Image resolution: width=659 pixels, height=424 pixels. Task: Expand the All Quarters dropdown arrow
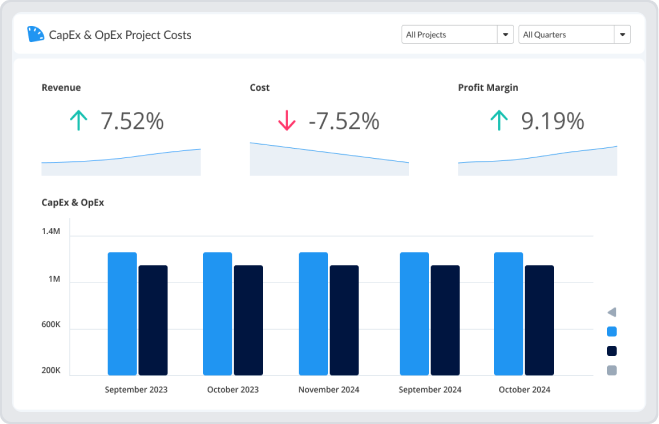tap(622, 34)
